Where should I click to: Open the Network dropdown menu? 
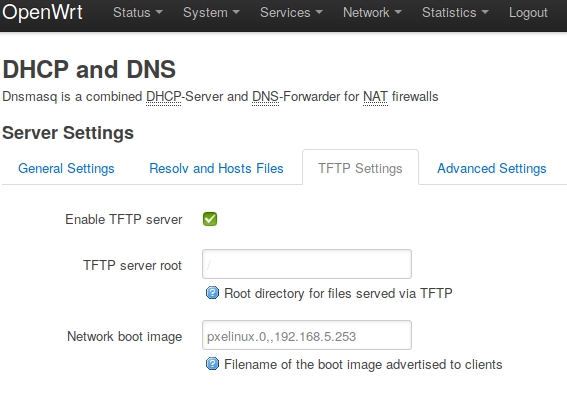(x=372, y=13)
